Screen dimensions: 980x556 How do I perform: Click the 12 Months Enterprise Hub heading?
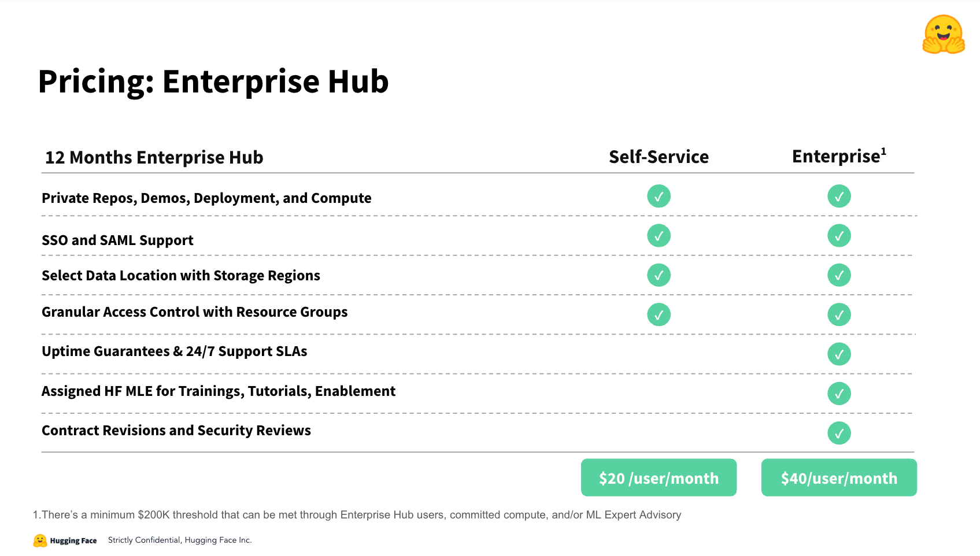(x=154, y=157)
